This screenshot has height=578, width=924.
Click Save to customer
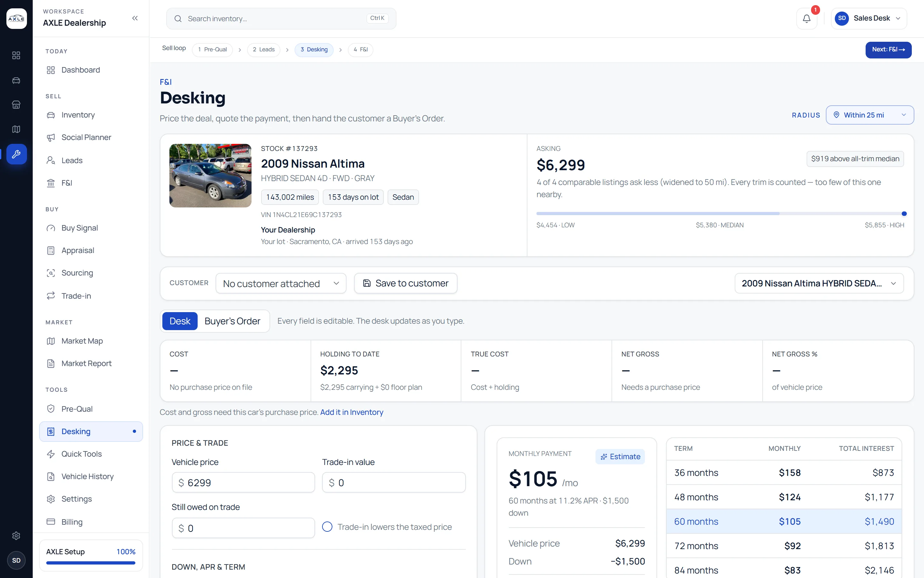tap(406, 283)
